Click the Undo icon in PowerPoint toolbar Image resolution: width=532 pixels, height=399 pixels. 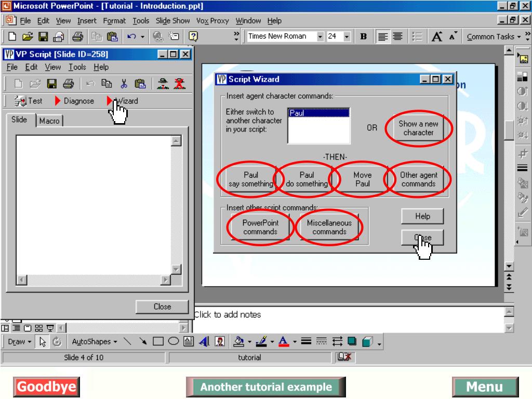point(131,36)
